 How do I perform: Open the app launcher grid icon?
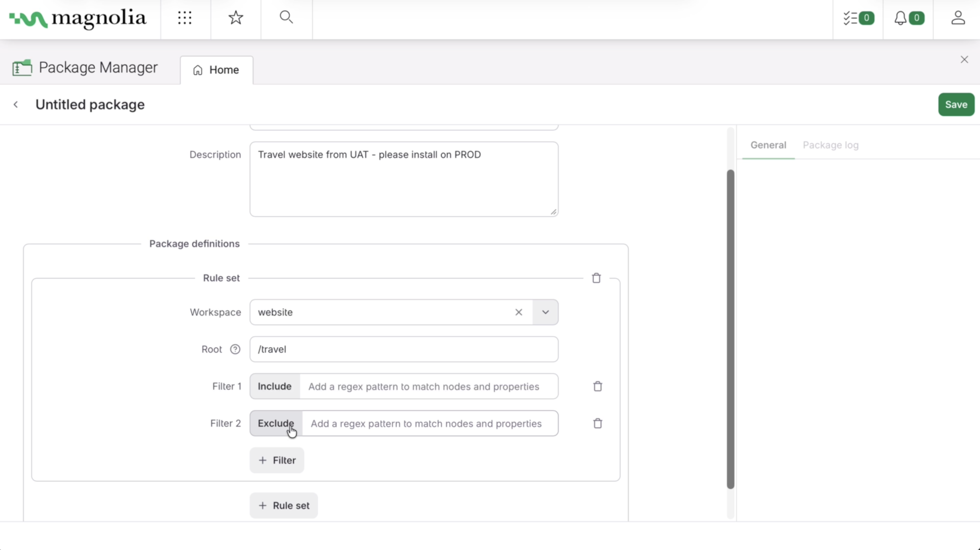[x=185, y=18]
